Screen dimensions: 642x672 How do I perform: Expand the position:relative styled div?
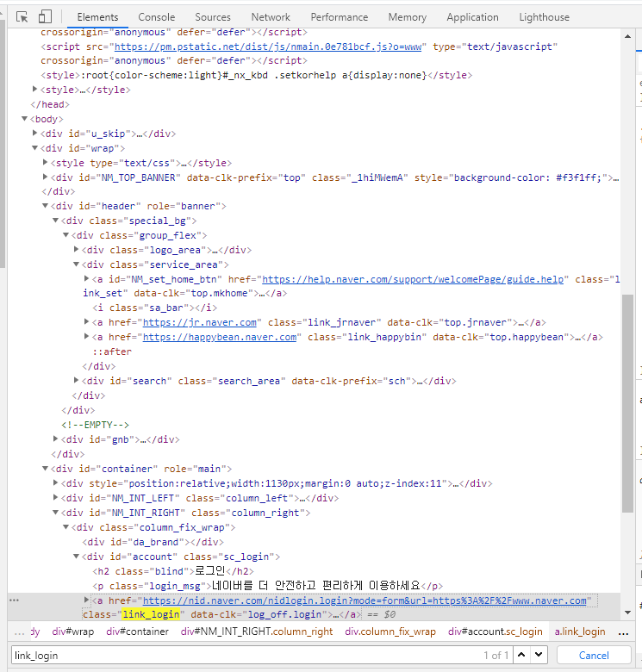(x=55, y=483)
